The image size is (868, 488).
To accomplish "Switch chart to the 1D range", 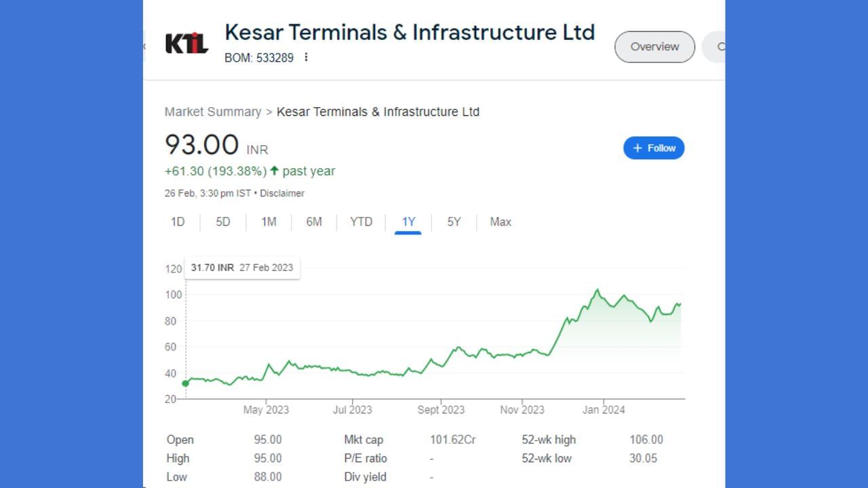I will 178,222.
